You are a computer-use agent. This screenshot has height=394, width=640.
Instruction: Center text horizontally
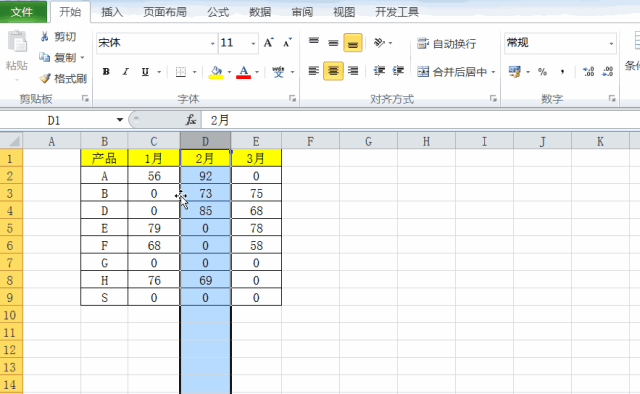[333, 71]
